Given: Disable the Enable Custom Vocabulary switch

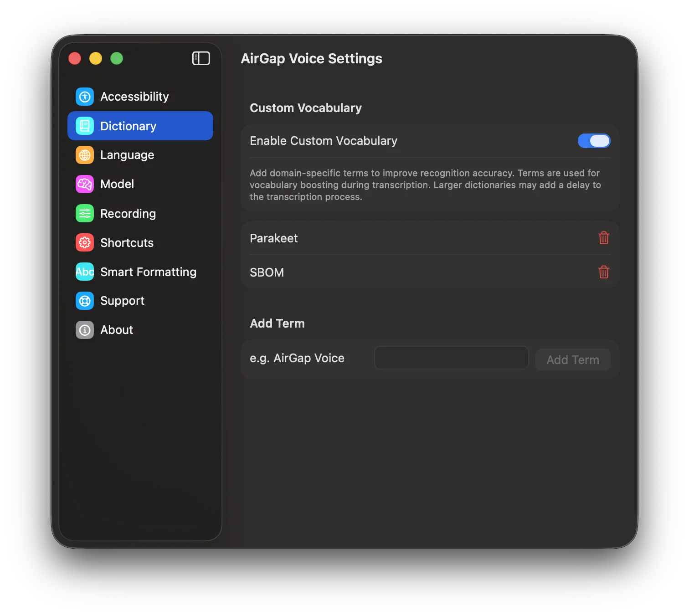Looking at the screenshot, I should click(594, 141).
